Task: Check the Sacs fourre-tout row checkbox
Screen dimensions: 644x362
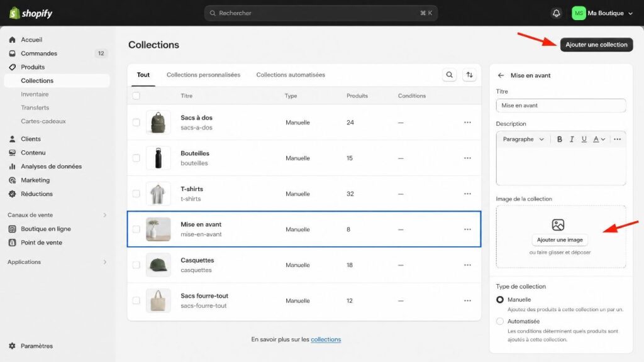Action: 136,301
